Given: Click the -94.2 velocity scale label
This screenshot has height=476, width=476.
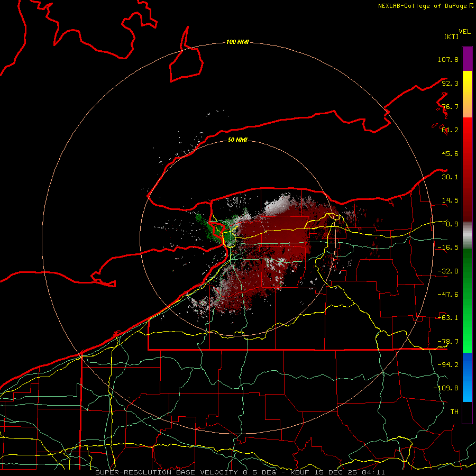Looking at the screenshot, I should tap(448, 365).
